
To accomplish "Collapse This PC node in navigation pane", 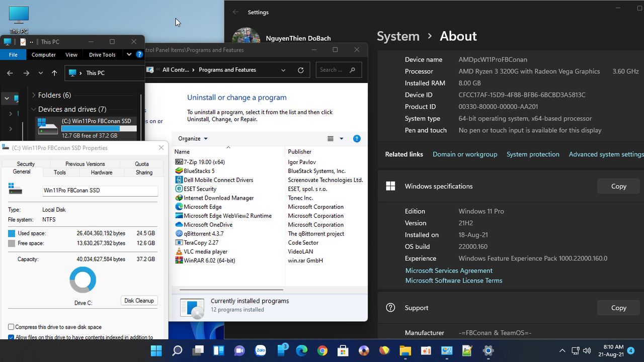I will click(x=7, y=99).
